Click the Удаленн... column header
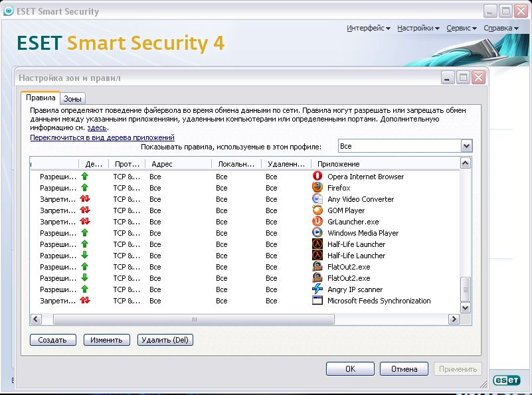Viewport: 532px width, 395px height. pyautogui.click(x=286, y=164)
